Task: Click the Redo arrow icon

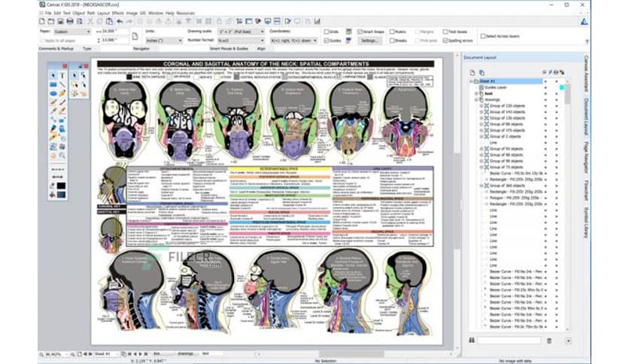Action: coord(129,21)
